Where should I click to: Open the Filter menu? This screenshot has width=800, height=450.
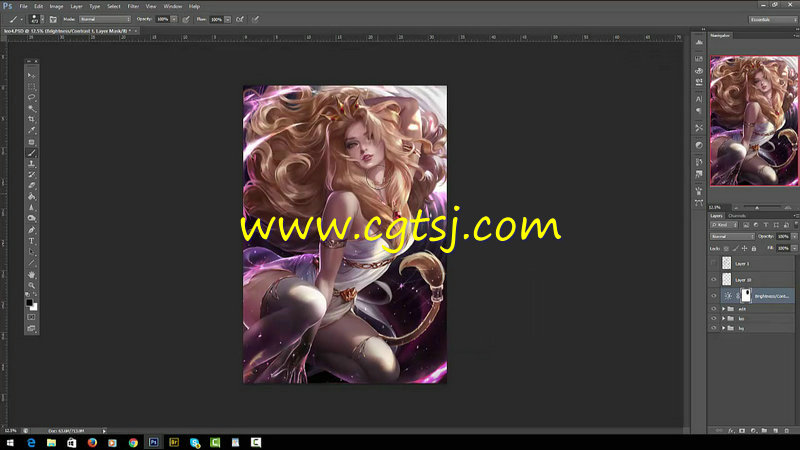[x=133, y=6]
